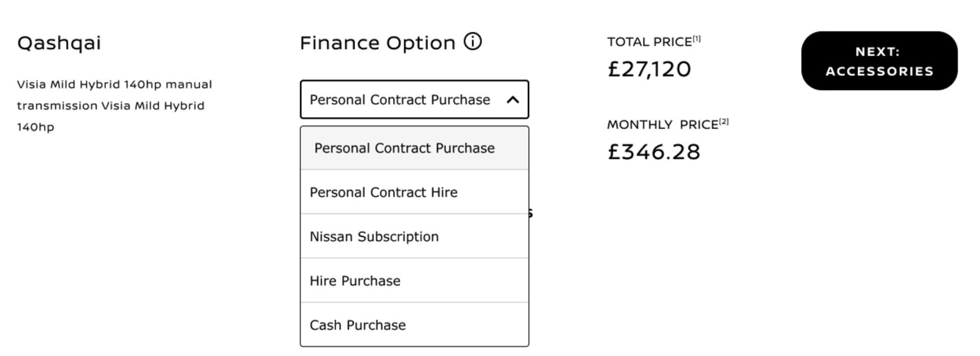Choose Personal Contract Hire option
Viewport: 980px width, 356px height.
[414, 192]
